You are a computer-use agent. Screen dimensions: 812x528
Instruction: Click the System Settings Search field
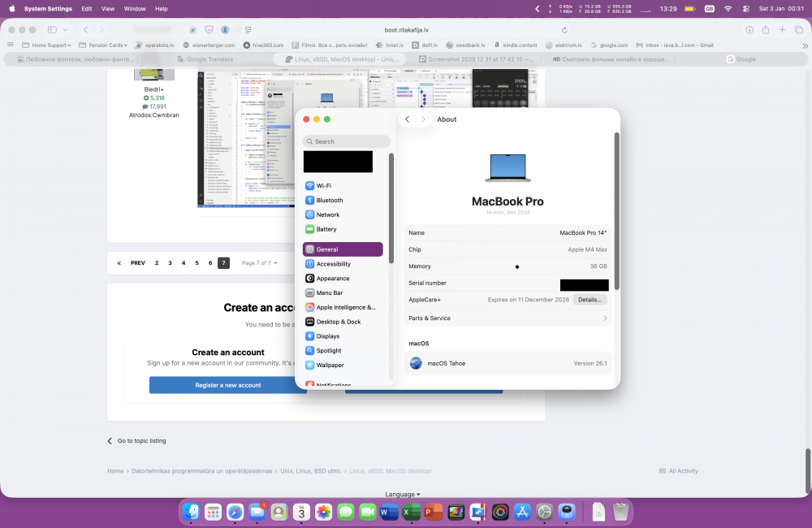(x=347, y=141)
